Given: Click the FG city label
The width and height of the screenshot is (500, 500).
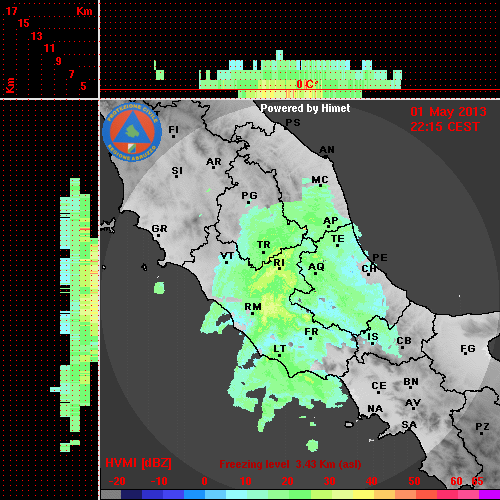Looking at the screenshot, I should coord(468,349).
